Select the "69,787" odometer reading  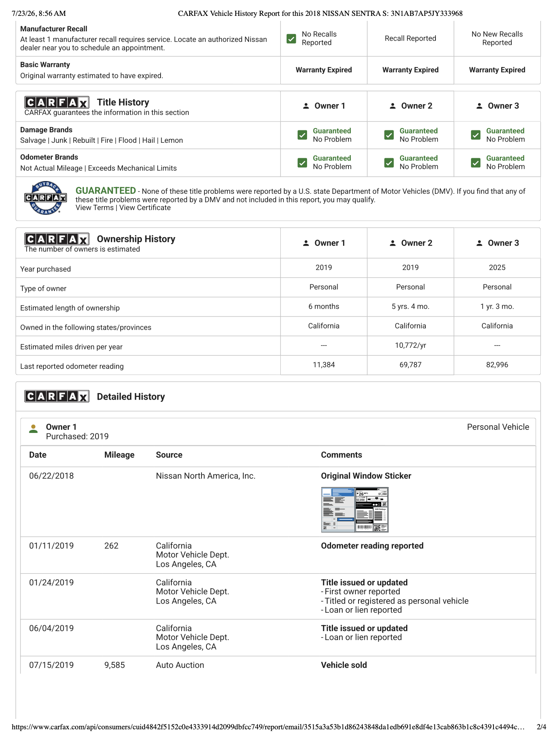410,365
